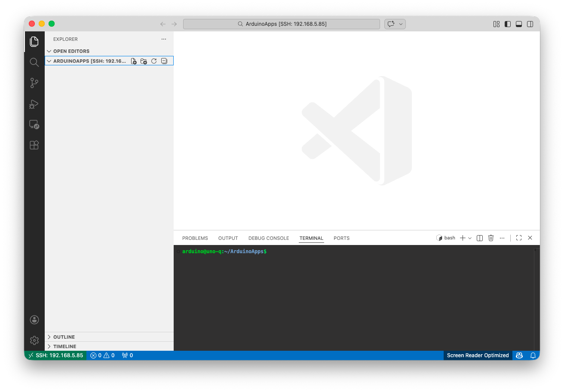Image resolution: width=564 pixels, height=392 pixels.
Task: Click the command center search field
Action: (282, 24)
